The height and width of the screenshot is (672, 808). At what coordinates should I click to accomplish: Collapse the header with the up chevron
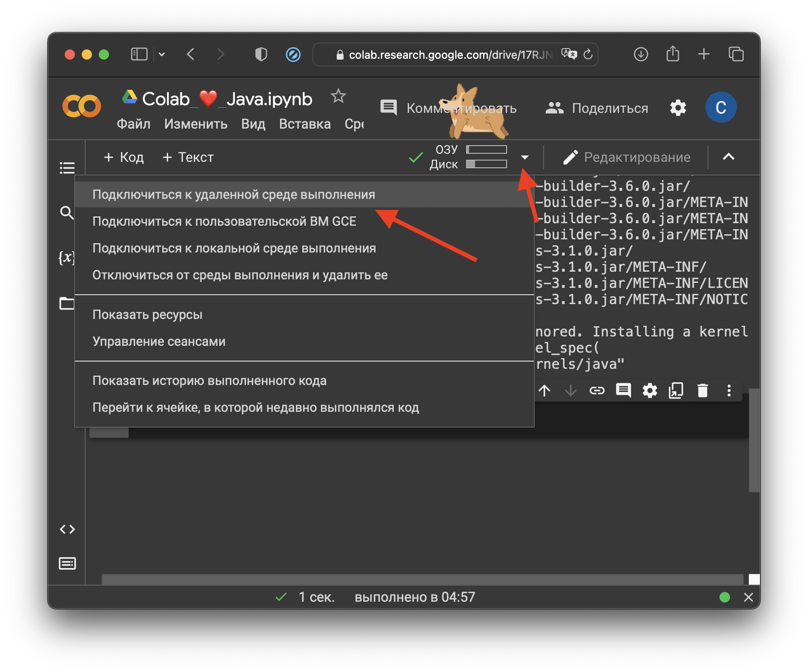pos(728,157)
